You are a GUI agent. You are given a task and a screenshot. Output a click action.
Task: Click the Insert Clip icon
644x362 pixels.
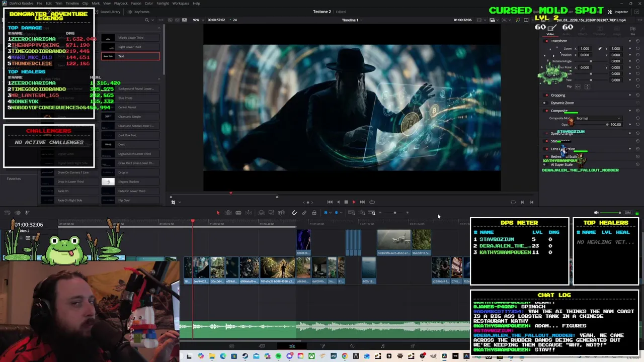point(261,213)
